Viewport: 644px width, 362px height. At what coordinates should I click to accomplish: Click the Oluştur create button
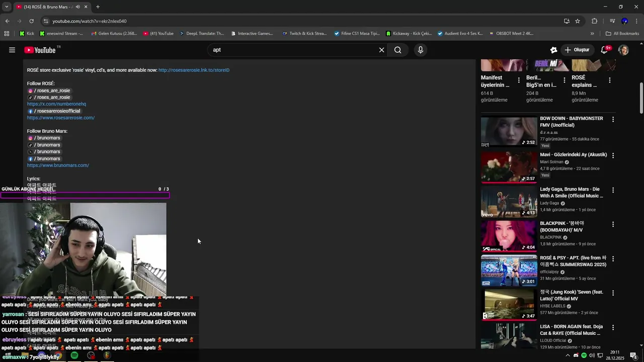(577, 50)
